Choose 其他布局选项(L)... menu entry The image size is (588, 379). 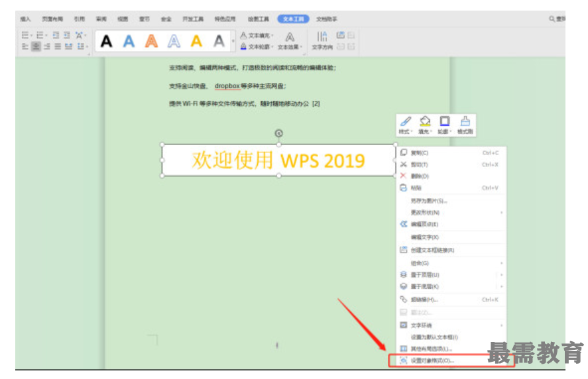click(x=451, y=349)
